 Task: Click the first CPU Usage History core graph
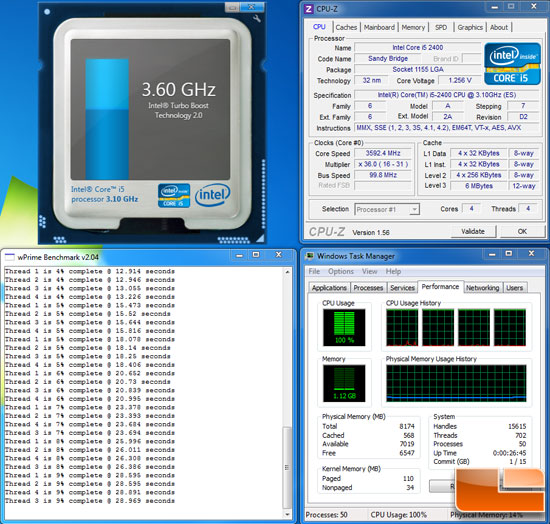pyautogui.click(x=402, y=327)
